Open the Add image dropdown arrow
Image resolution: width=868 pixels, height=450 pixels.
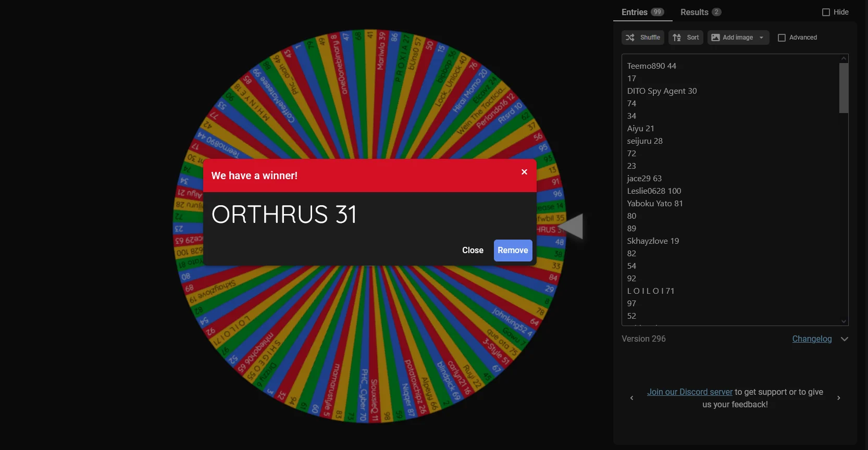coord(762,37)
